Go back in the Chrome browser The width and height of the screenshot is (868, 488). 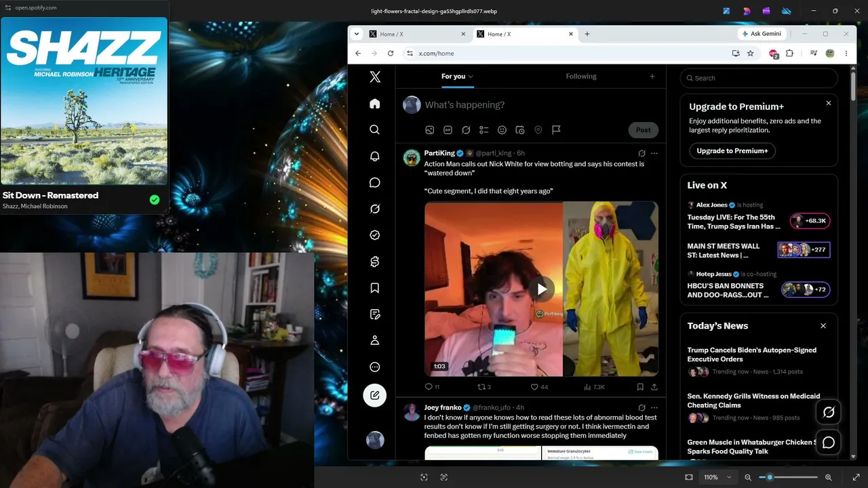tap(358, 54)
